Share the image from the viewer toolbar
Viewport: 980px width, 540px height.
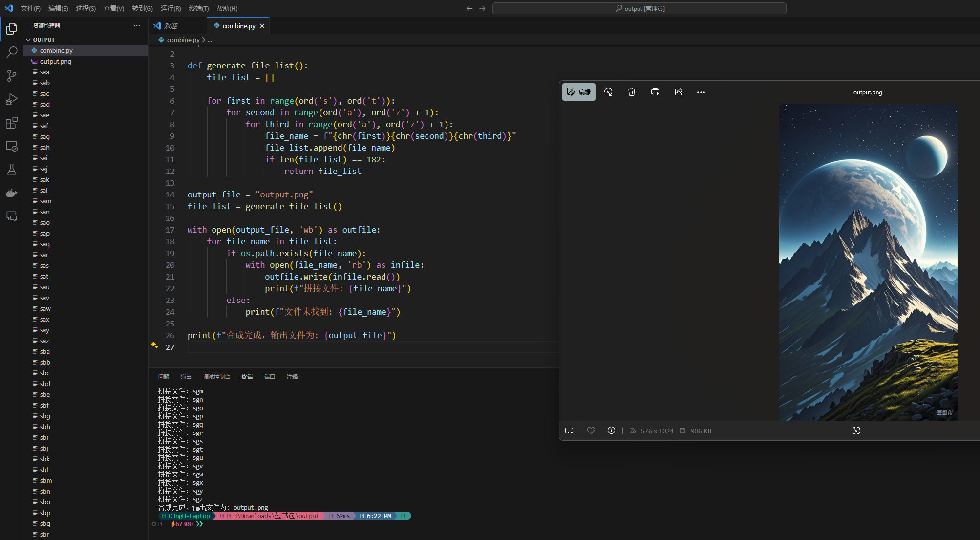point(679,92)
